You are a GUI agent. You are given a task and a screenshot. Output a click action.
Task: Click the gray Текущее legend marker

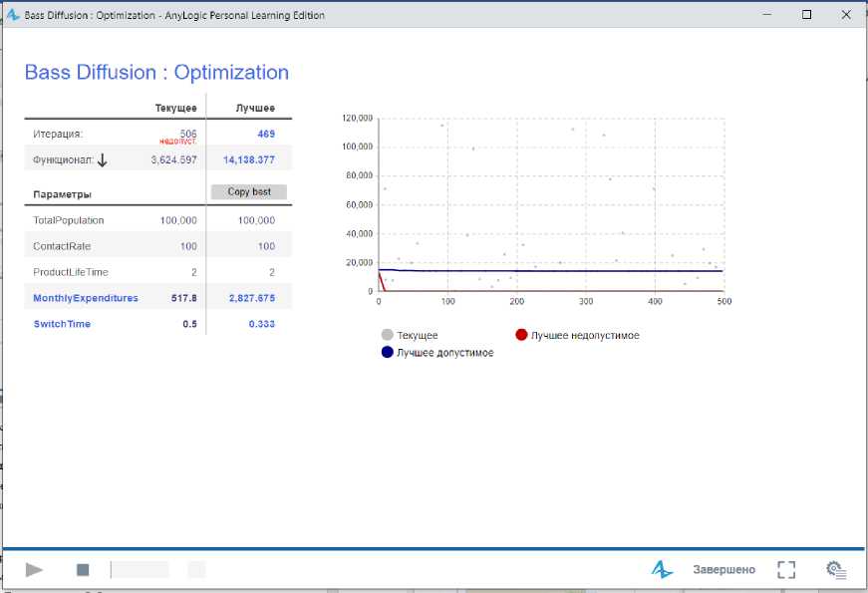tap(388, 336)
